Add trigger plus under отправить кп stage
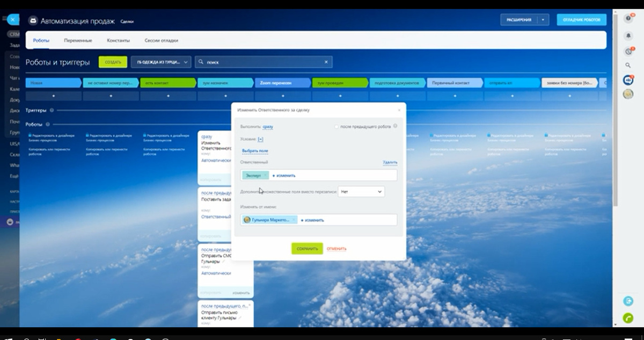The width and height of the screenshot is (644, 340). [x=513, y=96]
